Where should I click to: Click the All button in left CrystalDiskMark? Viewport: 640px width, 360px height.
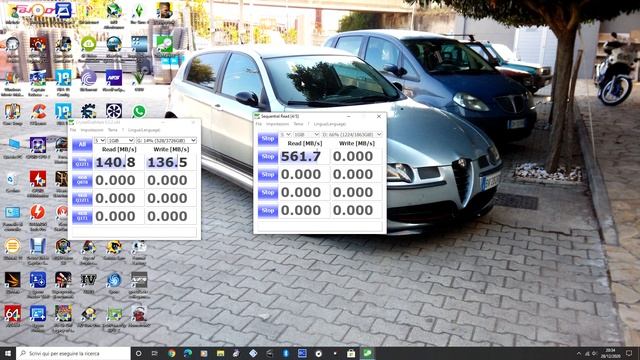pos(82,145)
